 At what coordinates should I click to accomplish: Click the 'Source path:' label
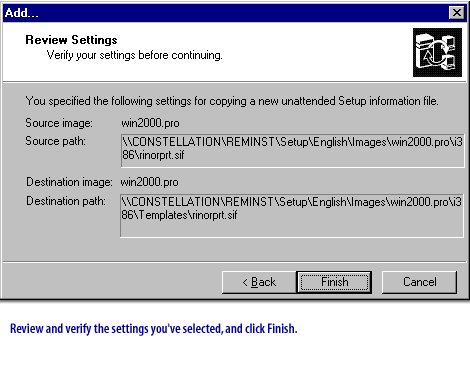[55, 141]
